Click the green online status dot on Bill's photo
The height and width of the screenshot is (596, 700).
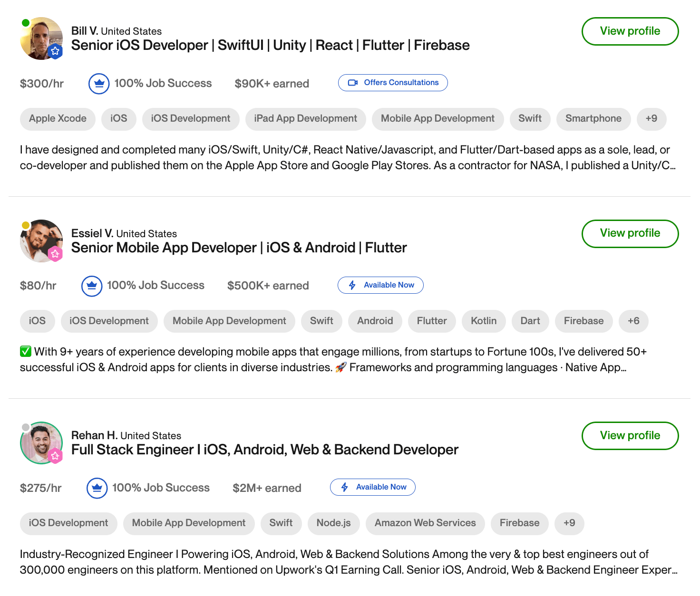pos(25,22)
